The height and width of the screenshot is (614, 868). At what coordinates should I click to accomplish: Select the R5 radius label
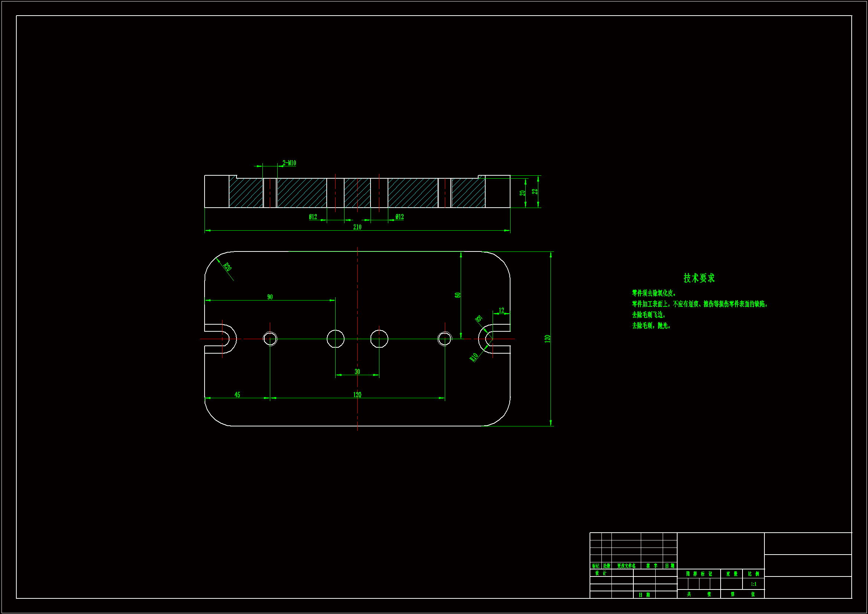point(478,319)
